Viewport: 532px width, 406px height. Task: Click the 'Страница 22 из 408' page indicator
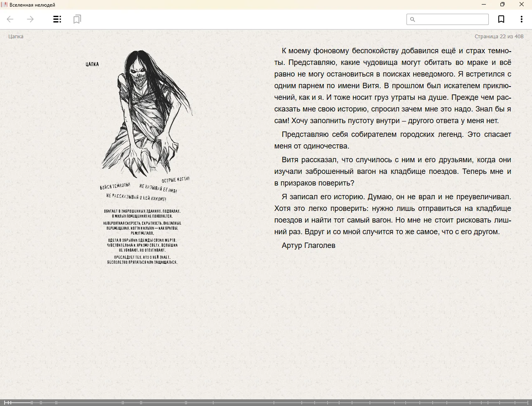[x=499, y=36]
